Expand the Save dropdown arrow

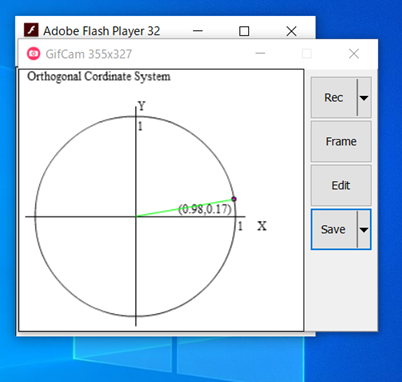click(x=364, y=229)
